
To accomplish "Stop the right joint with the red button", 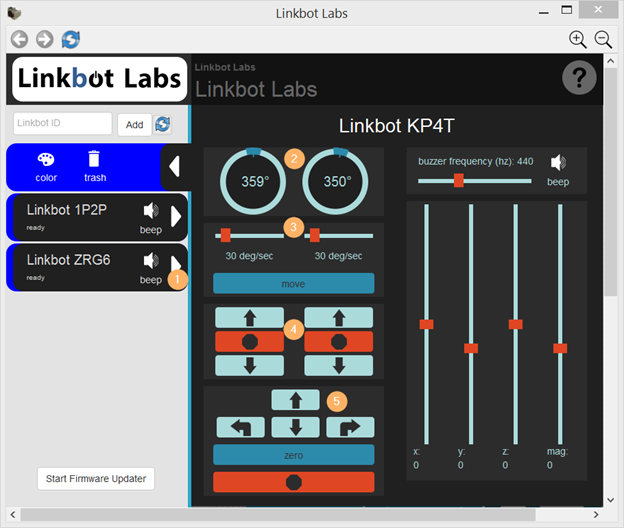I will [339, 341].
